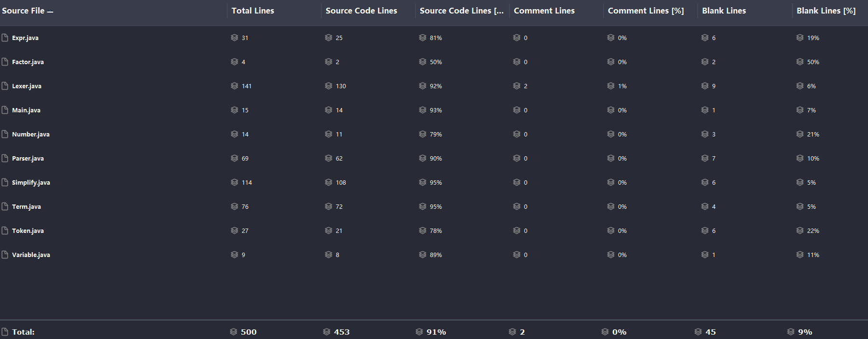Click the truncated Source Code Lines [... header
This screenshot has height=339, width=868.
[462, 11]
